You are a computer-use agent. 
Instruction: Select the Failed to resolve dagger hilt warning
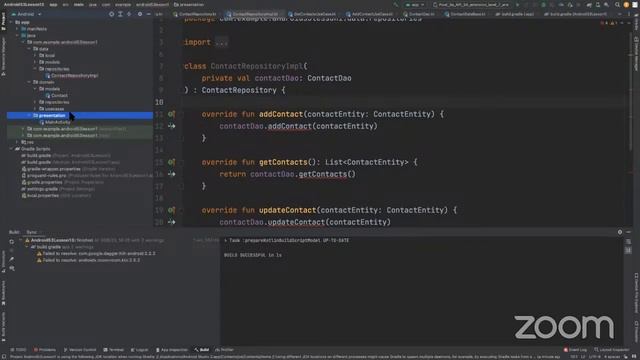tap(96, 253)
